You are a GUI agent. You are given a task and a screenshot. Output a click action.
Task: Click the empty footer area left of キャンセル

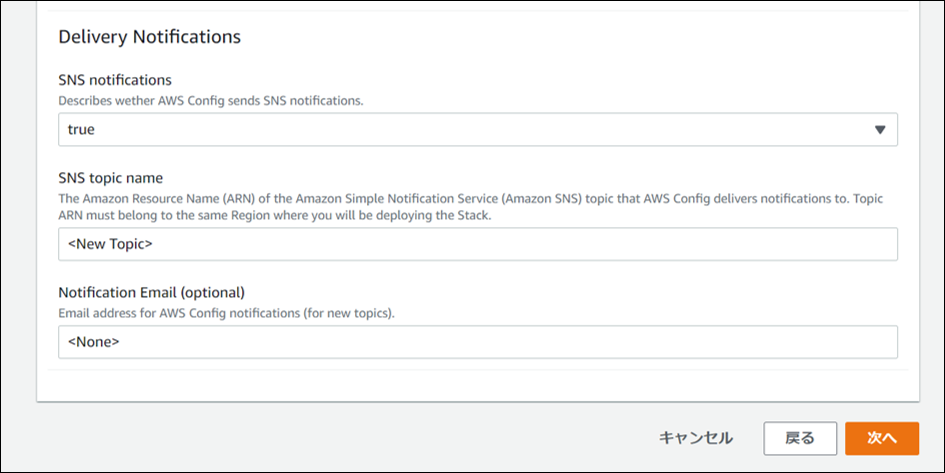[340, 438]
